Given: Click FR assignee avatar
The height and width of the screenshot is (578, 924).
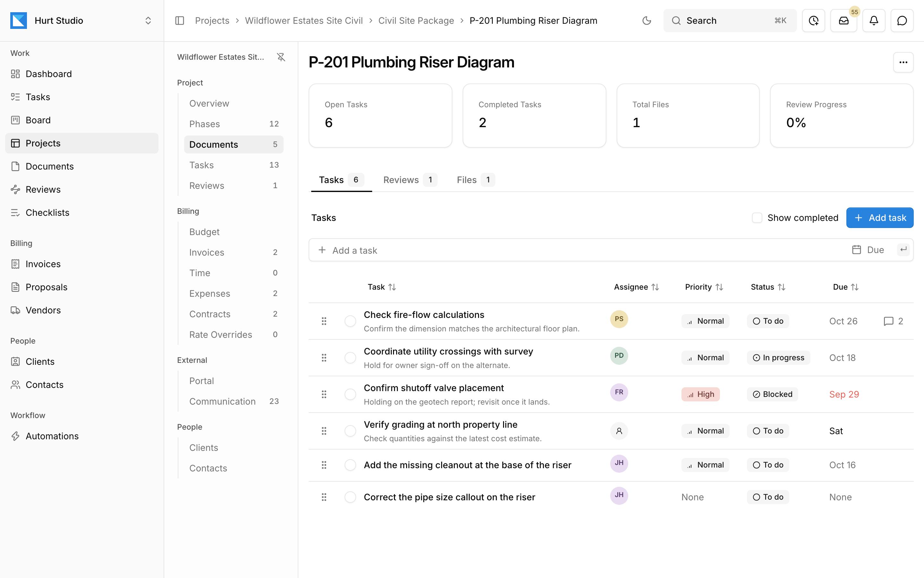Looking at the screenshot, I should click(619, 392).
